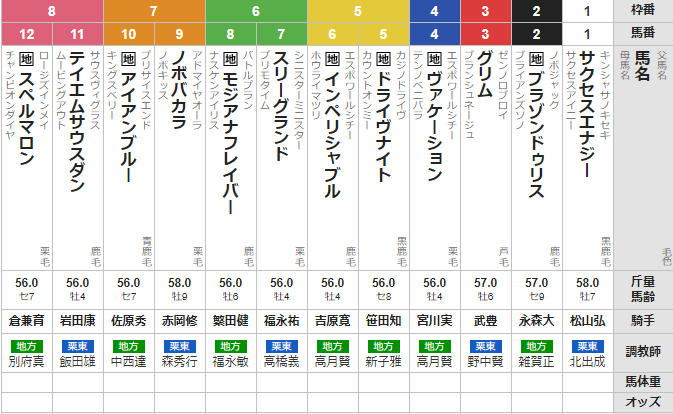Image resolution: width=673 pixels, height=414 pixels.
Task: Open jockey 岩田康 profile
Action: click(78, 321)
